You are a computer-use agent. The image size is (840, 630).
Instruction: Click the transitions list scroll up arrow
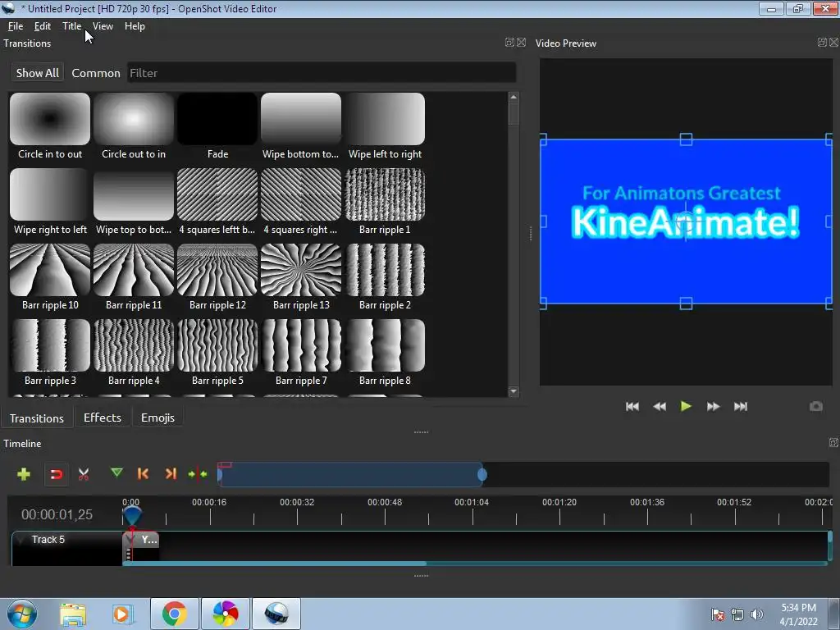[x=514, y=97]
